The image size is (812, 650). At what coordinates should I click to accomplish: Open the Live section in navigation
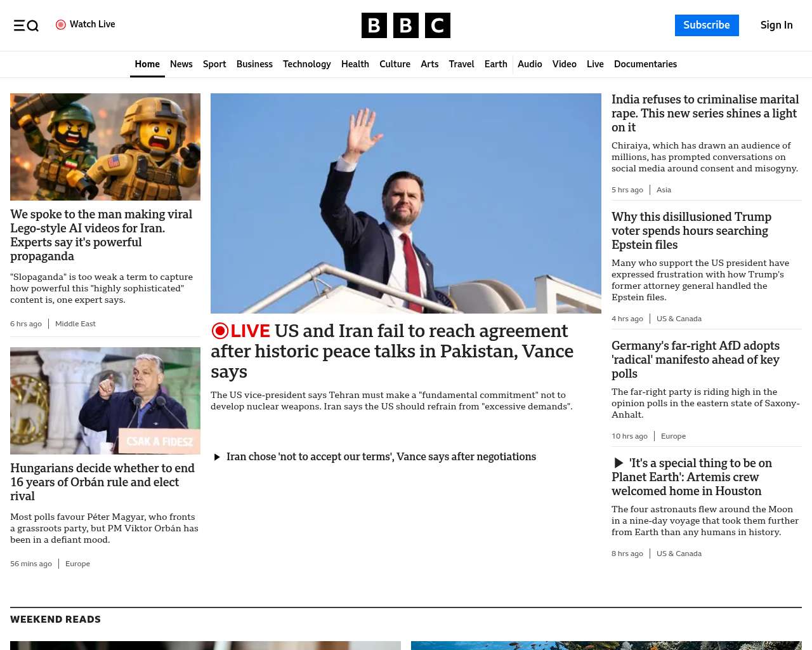(x=595, y=64)
